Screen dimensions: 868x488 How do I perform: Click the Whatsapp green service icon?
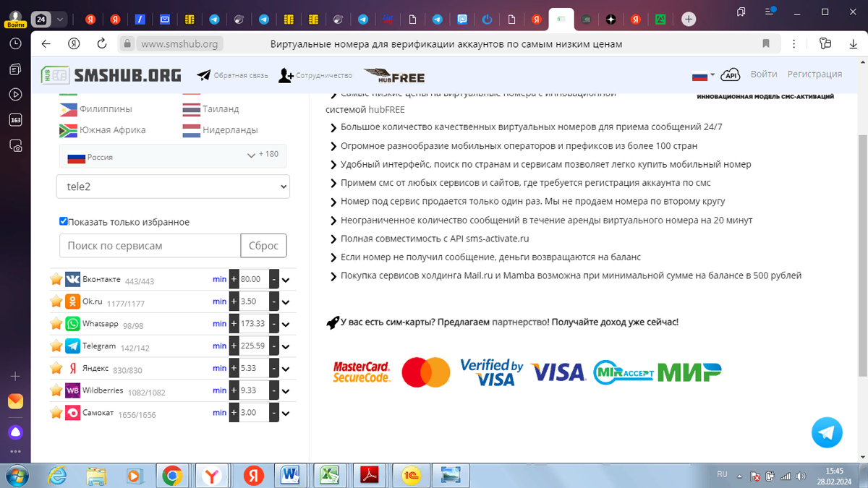tap(72, 324)
